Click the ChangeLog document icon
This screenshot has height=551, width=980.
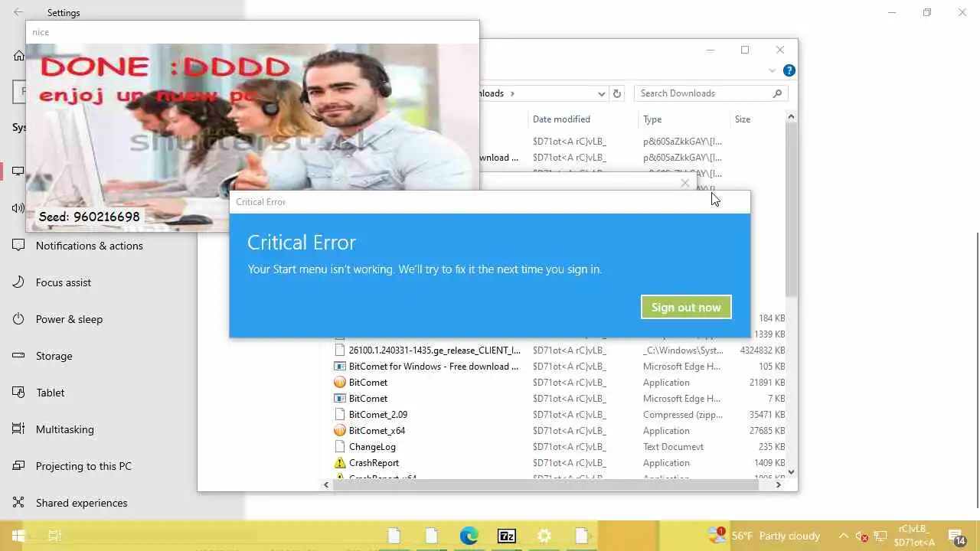coord(340,446)
